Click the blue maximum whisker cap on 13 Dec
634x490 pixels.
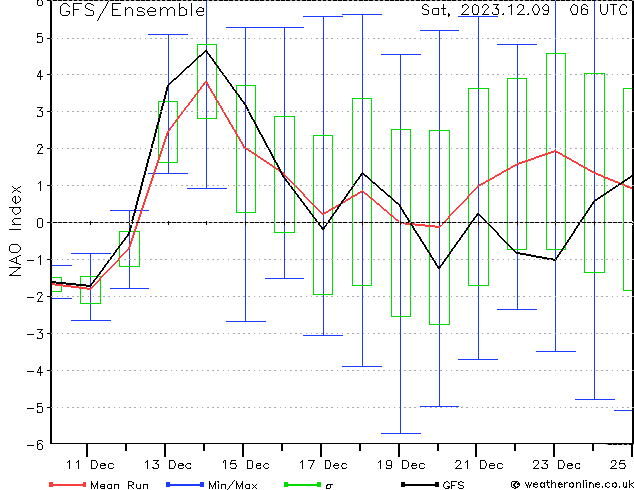point(168,34)
